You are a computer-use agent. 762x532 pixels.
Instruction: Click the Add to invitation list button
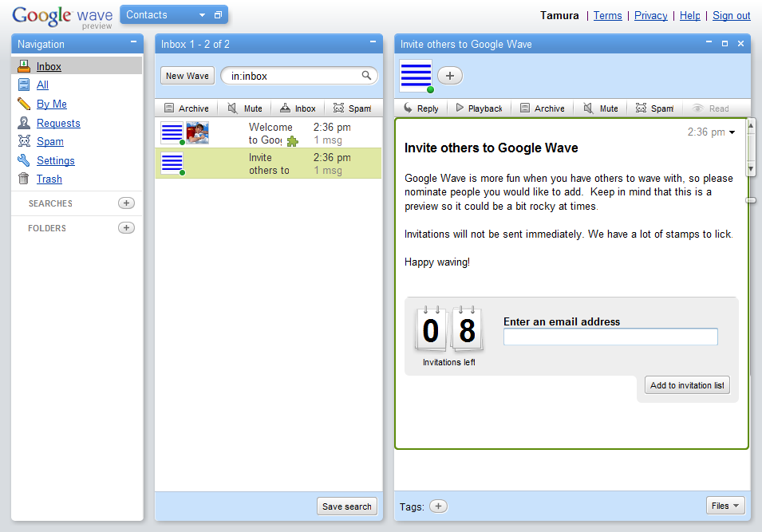pyautogui.click(x=687, y=384)
